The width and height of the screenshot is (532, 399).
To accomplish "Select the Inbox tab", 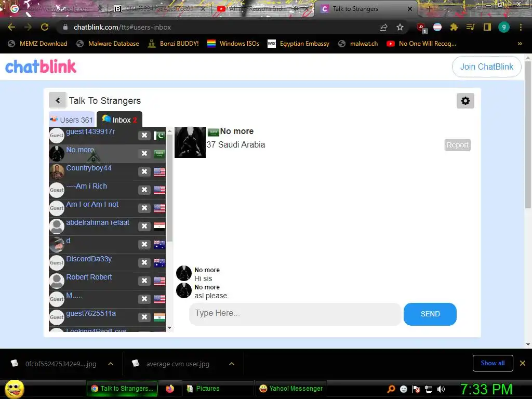I will (x=119, y=119).
